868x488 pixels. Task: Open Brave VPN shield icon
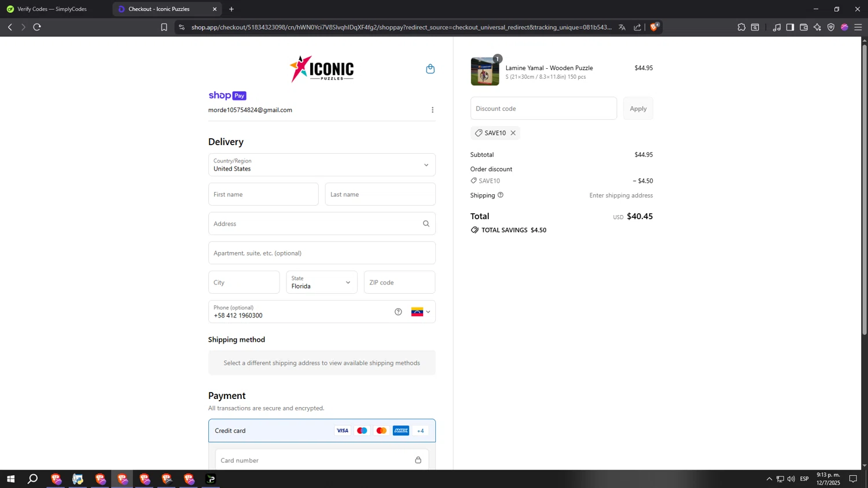click(x=831, y=27)
